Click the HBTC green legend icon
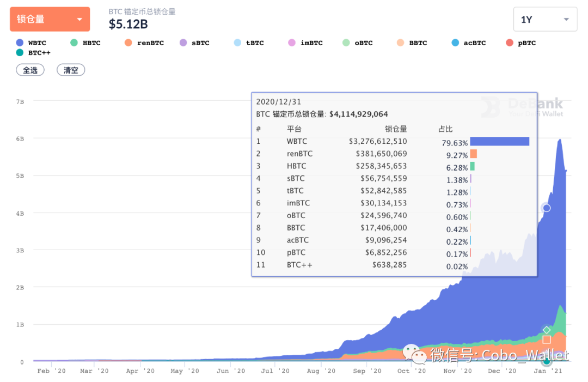The height and width of the screenshot is (382, 588). point(75,43)
